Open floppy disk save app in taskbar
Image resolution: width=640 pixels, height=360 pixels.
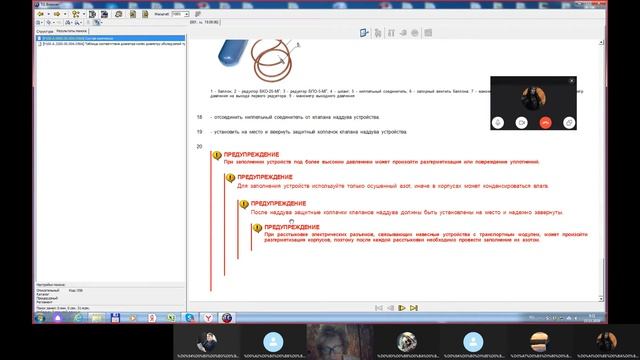click(115, 318)
